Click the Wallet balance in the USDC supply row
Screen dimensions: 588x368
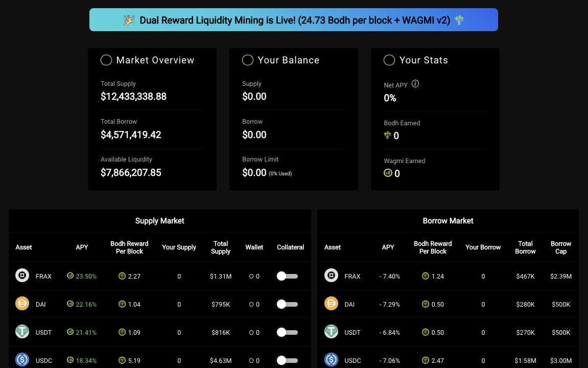click(x=254, y=360)
